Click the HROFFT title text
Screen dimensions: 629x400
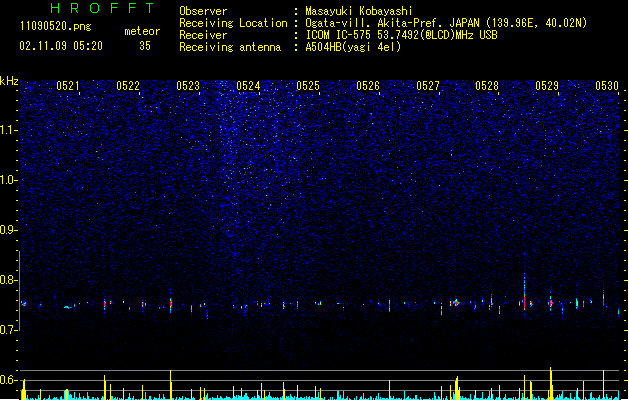102,8
